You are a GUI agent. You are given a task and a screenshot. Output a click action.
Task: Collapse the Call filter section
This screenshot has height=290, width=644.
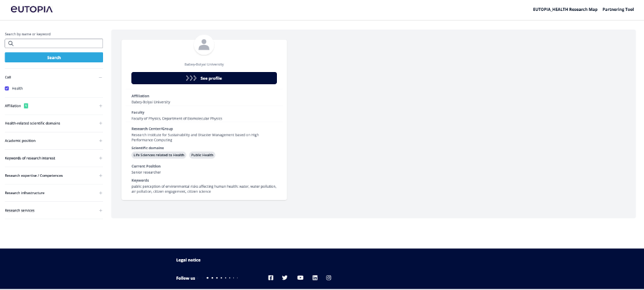click(100, 77)
